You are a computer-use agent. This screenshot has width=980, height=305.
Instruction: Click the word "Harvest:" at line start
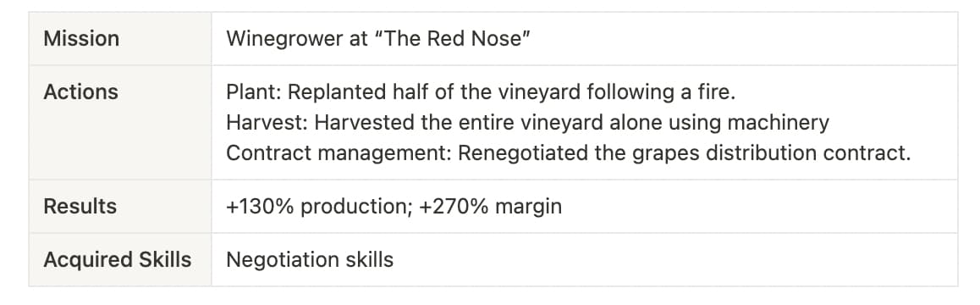tap(267, 123)
